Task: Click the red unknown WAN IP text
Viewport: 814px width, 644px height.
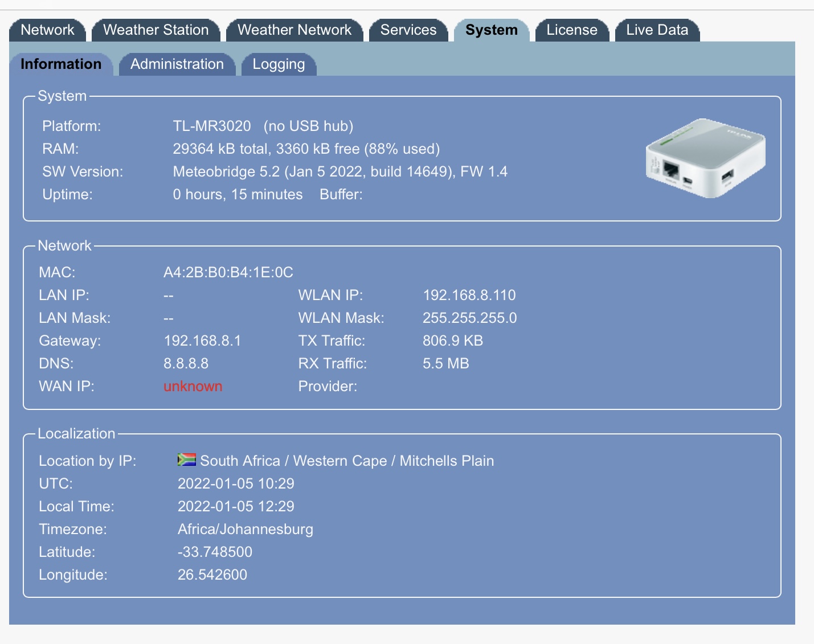Action: [x=193, y=386]
